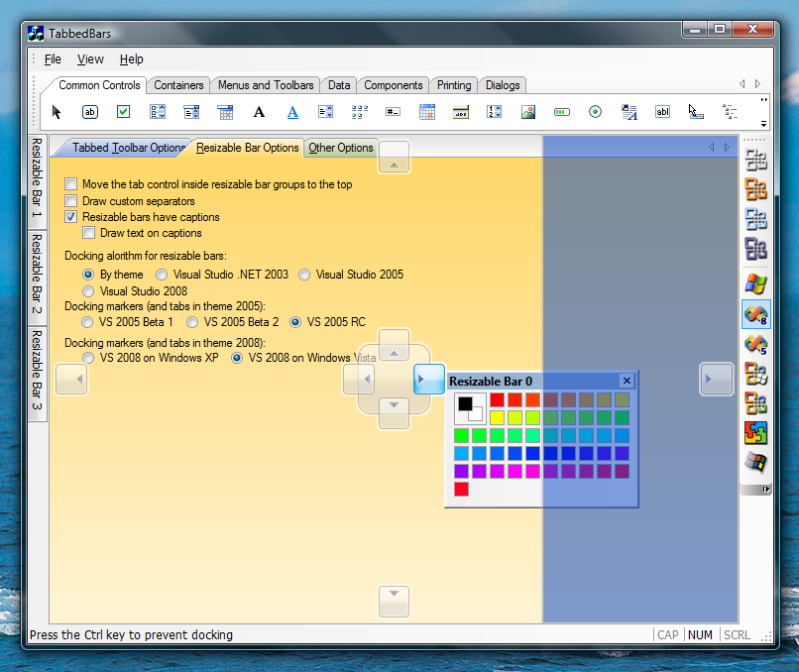799x672 pixels.
Task: Pick the PictureBox control icon
Action: (x=528, y=112)
